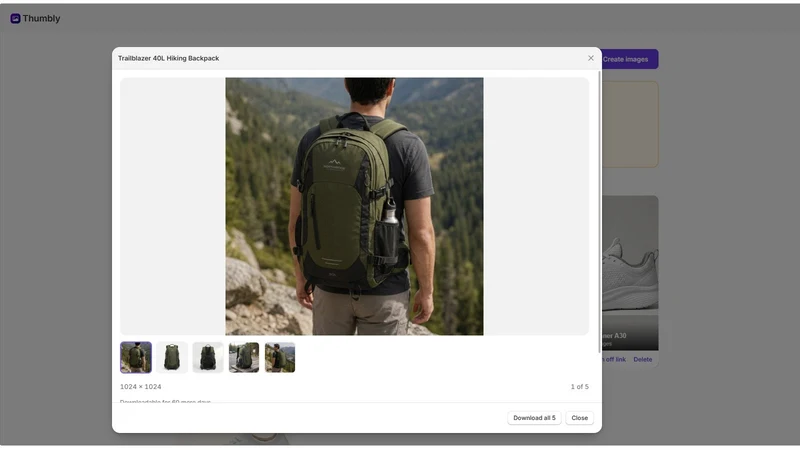800x450 pixels.
Task: Click the dialog's vertical scrollbar
Action: click(599, 212)
